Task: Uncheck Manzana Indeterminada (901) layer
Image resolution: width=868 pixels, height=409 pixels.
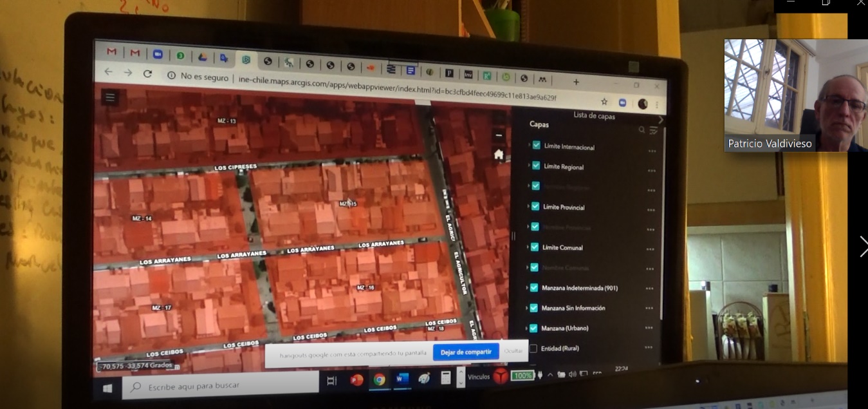Action: 534,287
